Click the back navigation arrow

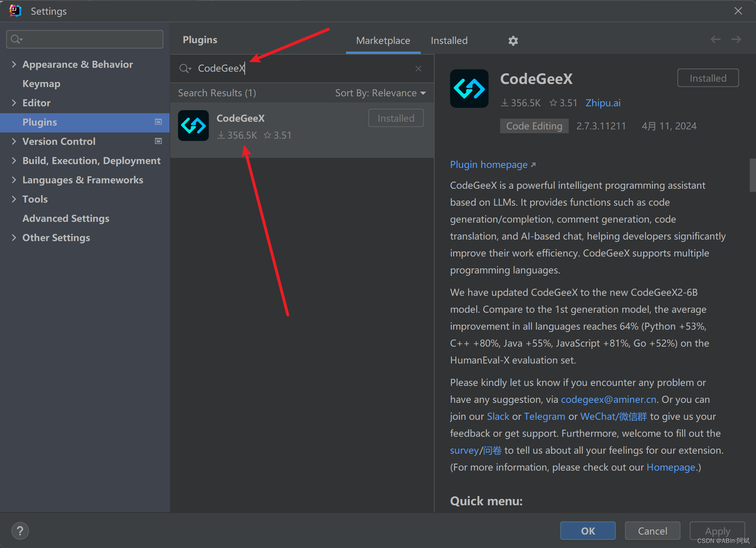click(x=716, y=39)
